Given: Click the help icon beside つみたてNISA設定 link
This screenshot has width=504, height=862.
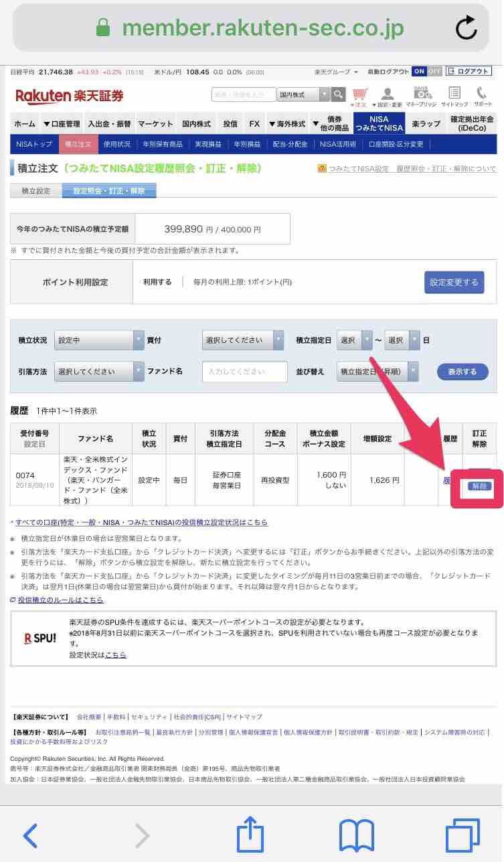Looking at the screenshot, I should tap(322, 169).
